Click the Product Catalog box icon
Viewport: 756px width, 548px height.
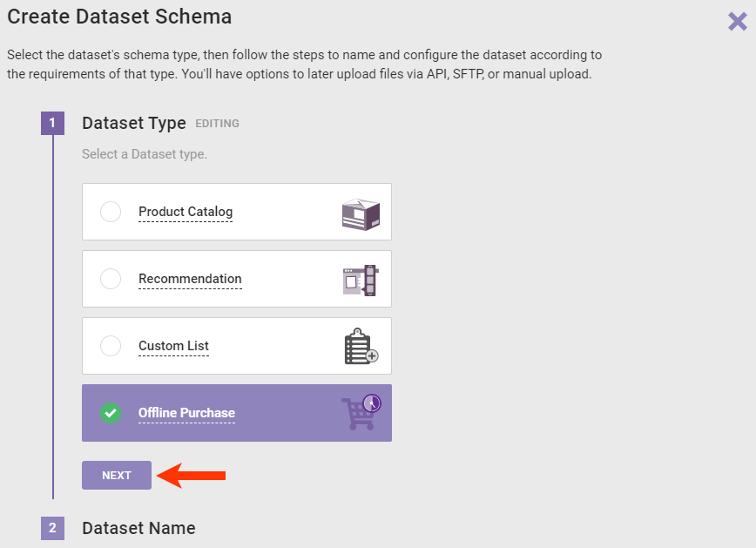pos(361,213)
